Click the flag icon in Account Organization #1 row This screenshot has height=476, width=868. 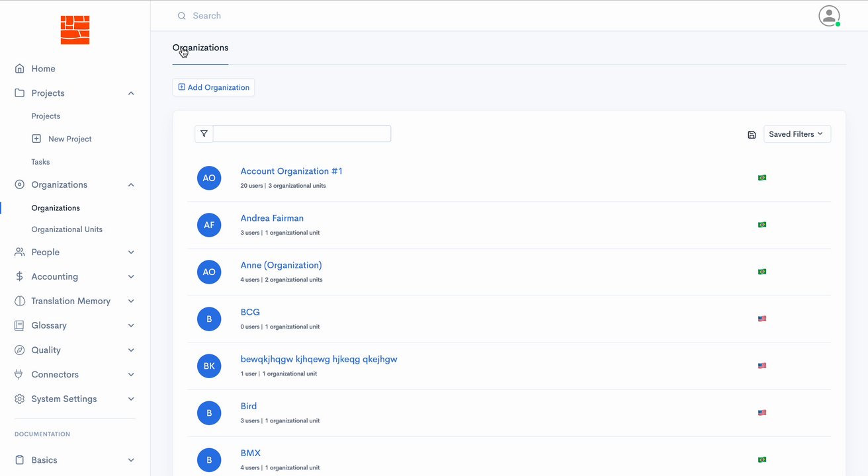[x=762, y=178]
